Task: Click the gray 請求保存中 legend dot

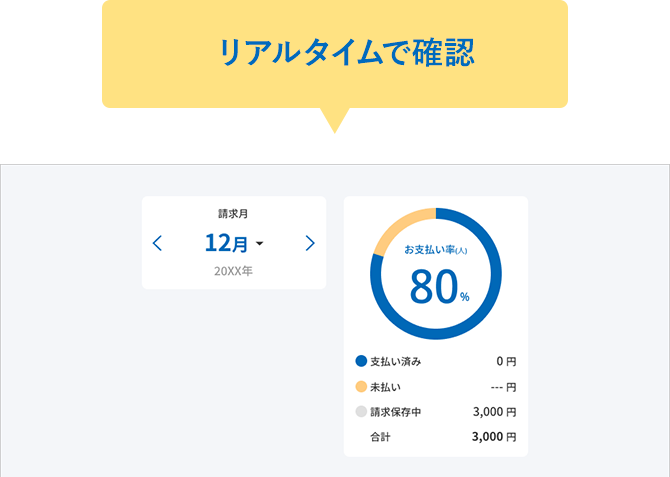Action: click(361, 412)
